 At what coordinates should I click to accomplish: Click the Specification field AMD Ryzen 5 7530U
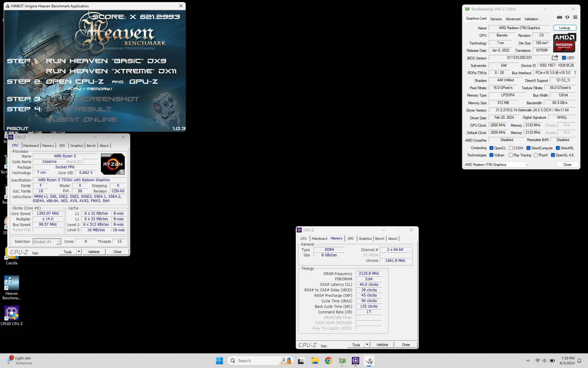(x=79, y=180)
